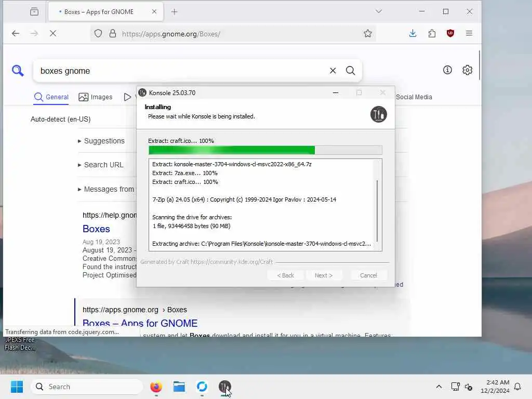Expand the Suggestions section
Screen dimensions: 532x399
coord(101,141)
